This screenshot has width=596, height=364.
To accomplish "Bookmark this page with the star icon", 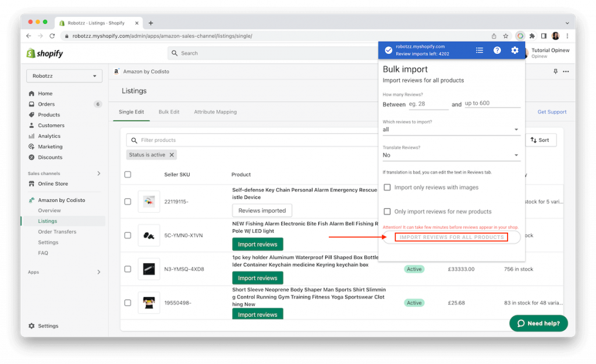I will (x=506, y=36).
